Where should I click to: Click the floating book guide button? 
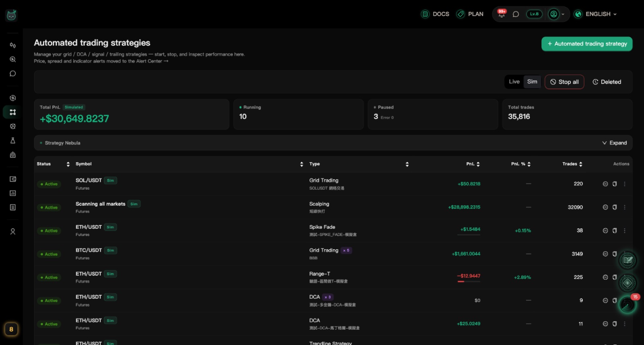(627, 260)
